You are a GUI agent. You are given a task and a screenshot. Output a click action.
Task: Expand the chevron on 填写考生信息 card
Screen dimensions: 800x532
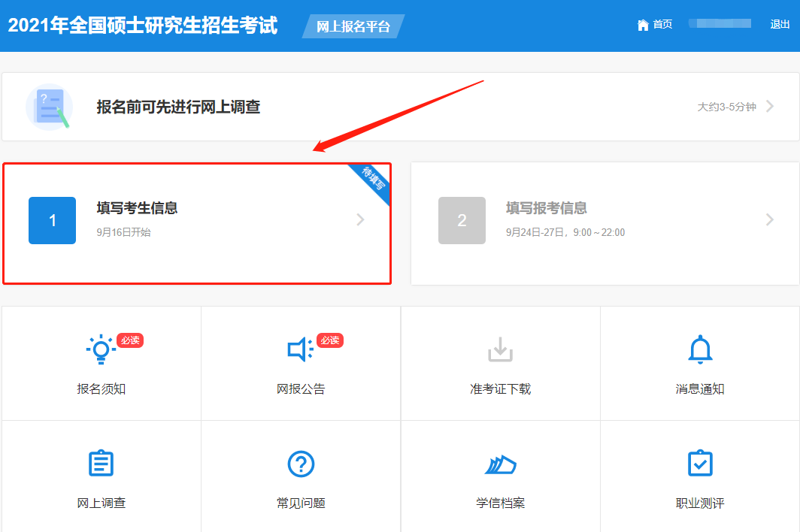pyautogui.click(x=361, y=219)
